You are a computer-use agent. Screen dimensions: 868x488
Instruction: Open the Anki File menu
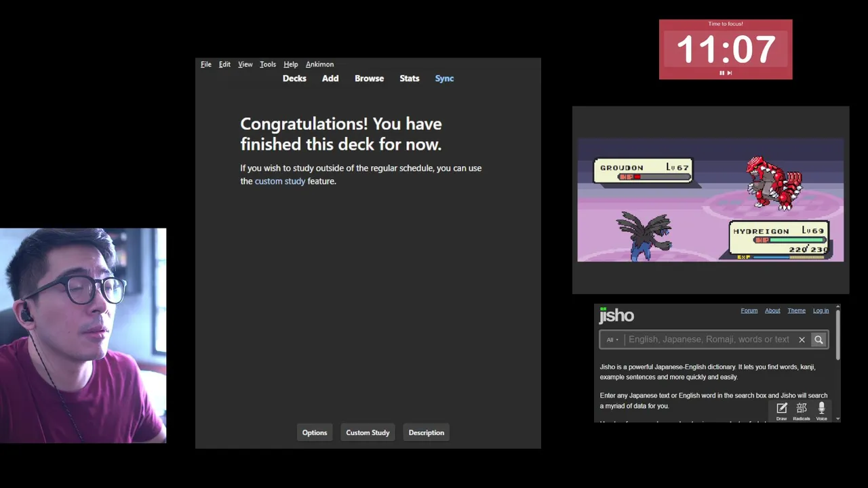pos(206,64)
